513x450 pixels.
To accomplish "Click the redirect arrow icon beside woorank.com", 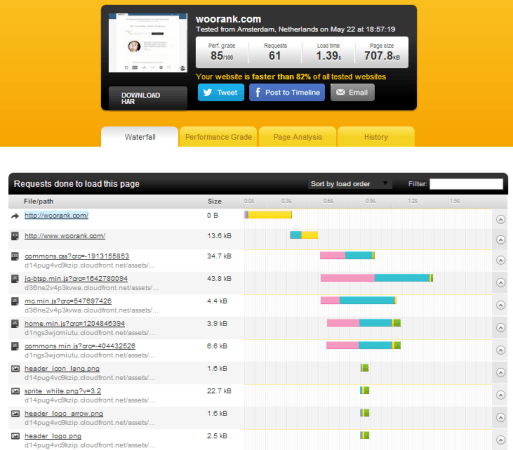I will point(15,216).
